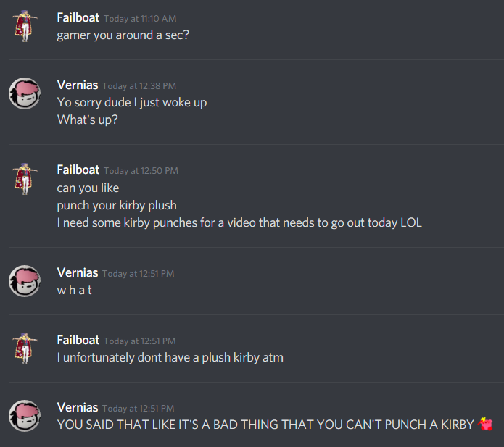Open Vernias's avatar on the 12:38 PM message
The width and height of the screenshot is (504, 447).
(25, 93)
